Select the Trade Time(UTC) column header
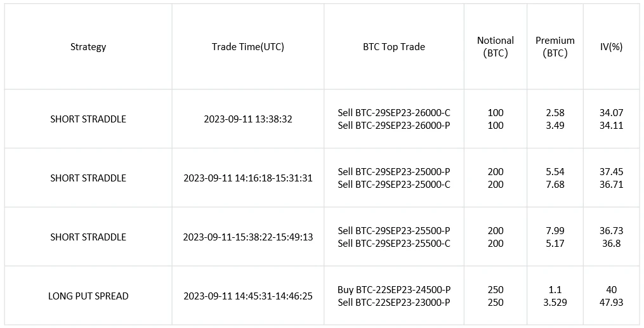 (x=247, y=47)
